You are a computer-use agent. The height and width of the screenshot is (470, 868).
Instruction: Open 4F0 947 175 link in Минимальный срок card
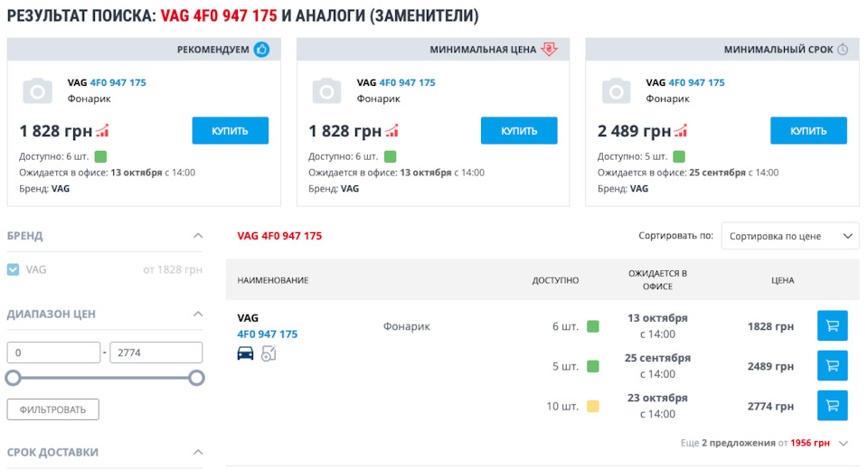(696, 82)
